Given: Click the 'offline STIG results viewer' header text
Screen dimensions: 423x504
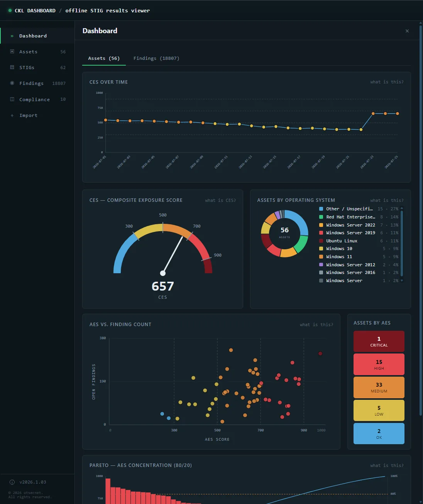Looking at the screenshot, I should (x=108, y=10).
